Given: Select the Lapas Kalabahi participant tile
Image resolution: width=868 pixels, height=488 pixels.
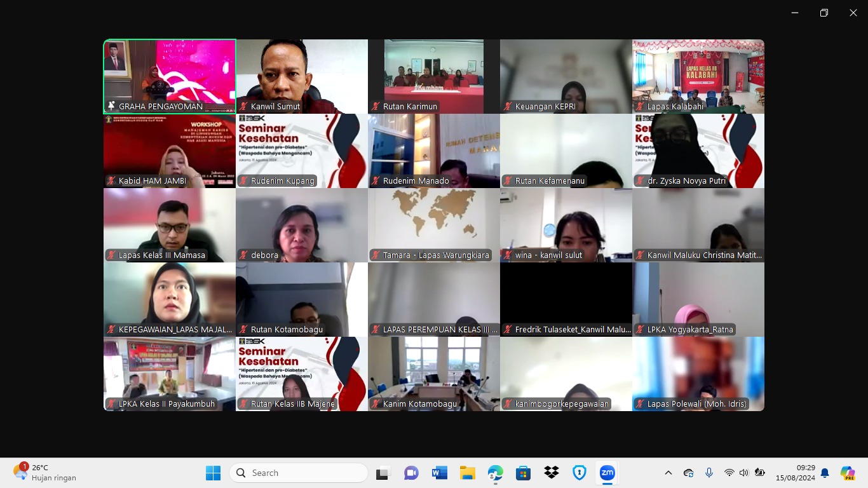Looking at the screenshot, I should pyautogui.click(x=698, y=76).
